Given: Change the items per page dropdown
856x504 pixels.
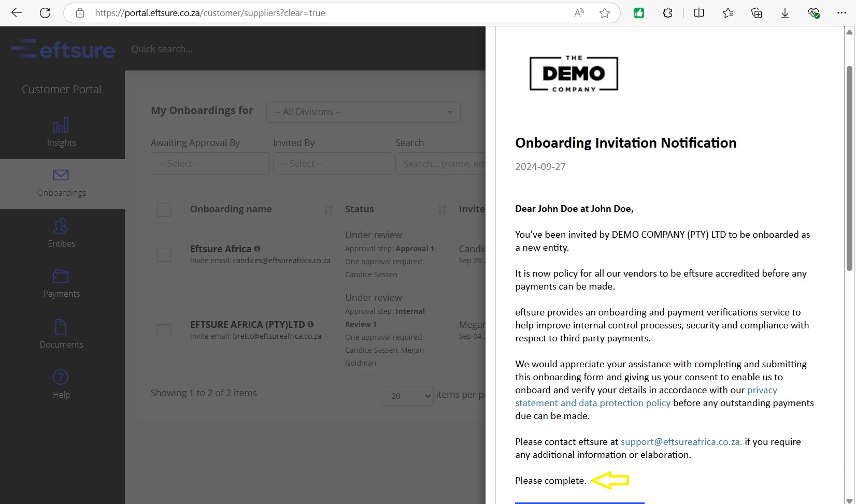Looking at the screenshot, I should (407, 396).
